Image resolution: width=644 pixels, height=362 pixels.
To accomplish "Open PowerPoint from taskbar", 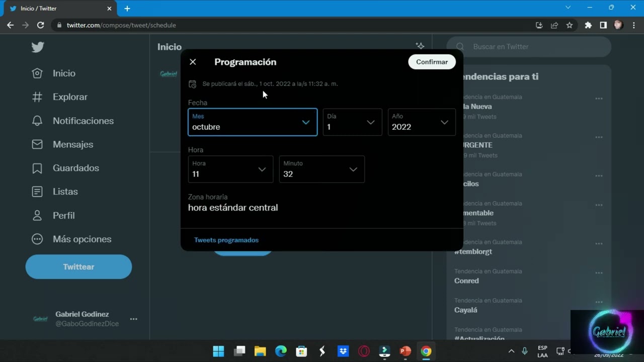I will 406,351.
